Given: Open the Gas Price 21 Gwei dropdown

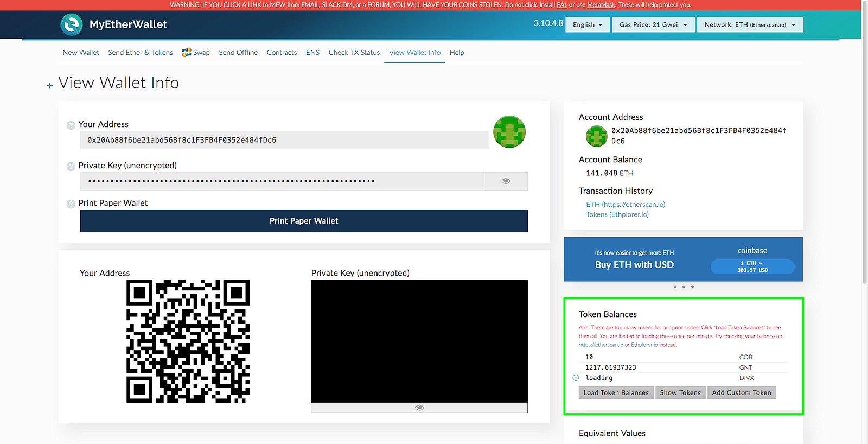Looking at the screenshot, I should click(653, 25).
